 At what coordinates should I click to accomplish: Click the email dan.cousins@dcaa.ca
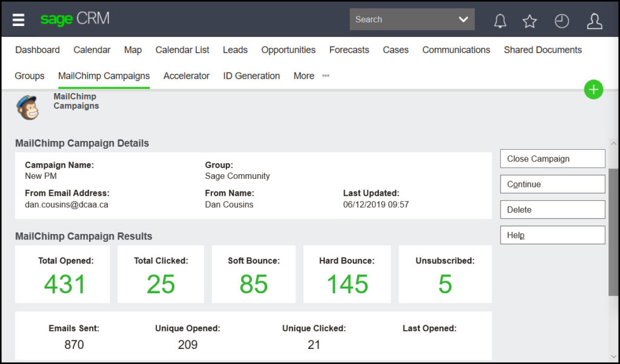point(67,204)
